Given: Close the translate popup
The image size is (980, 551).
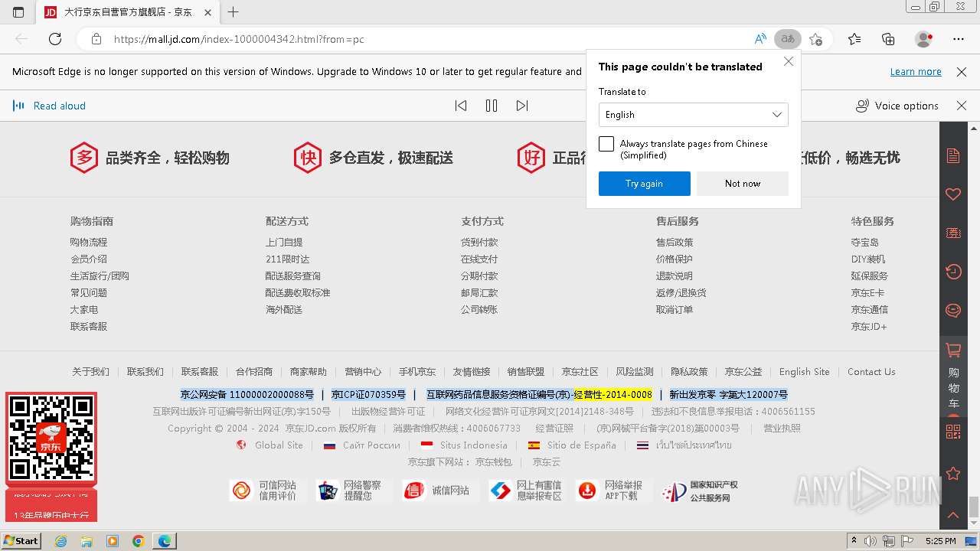Looking at the screenshot, I should [789, 62].
